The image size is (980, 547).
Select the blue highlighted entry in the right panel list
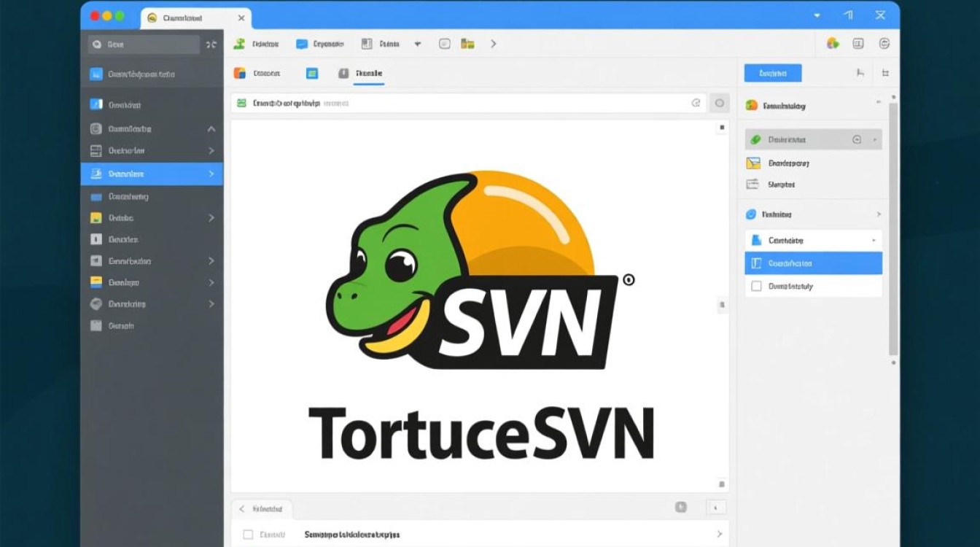[813, 263]
